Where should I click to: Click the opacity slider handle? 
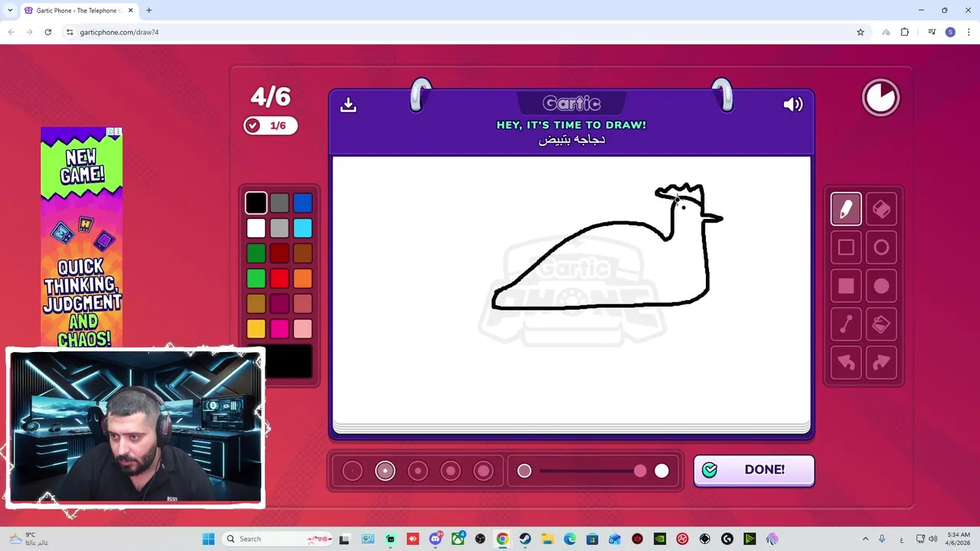(640, 471)
